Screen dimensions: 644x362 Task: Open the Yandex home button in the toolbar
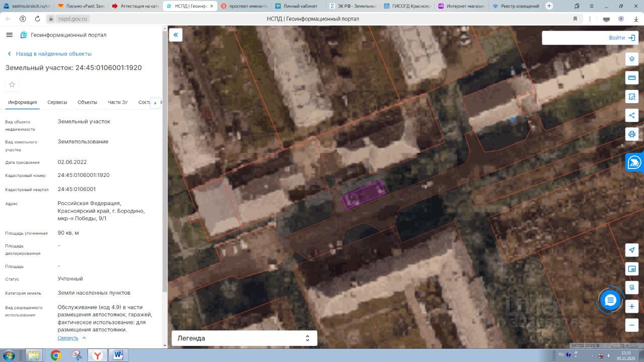[x=23, y=19]
